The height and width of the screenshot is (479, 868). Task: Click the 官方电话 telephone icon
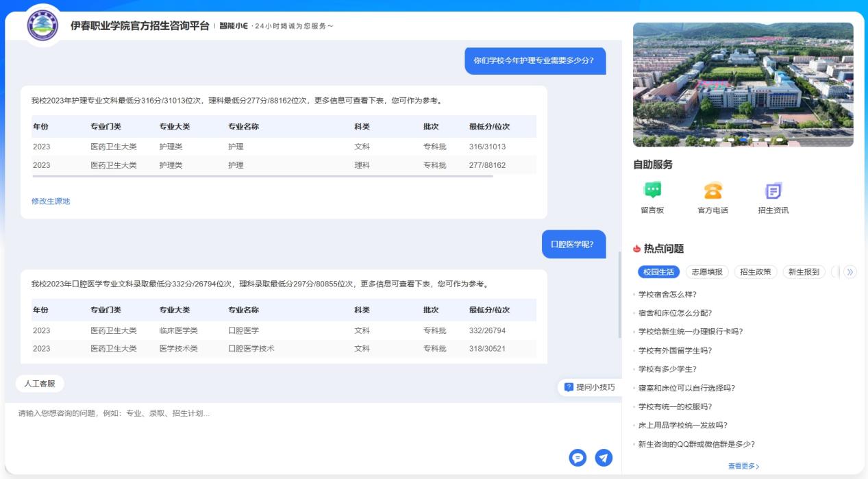point(712,191)
